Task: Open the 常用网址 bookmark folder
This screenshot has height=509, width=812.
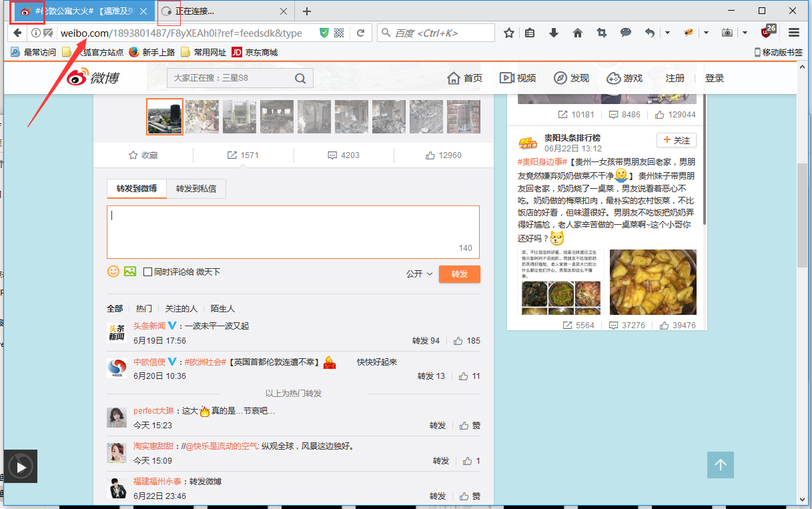Action: (x=204, y=52)
